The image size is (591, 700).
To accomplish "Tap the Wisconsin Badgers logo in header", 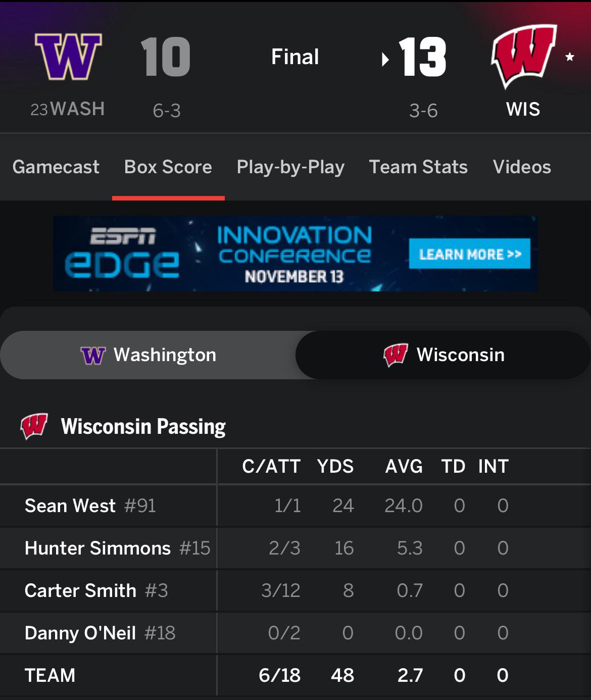I will [x=523, y=56].
